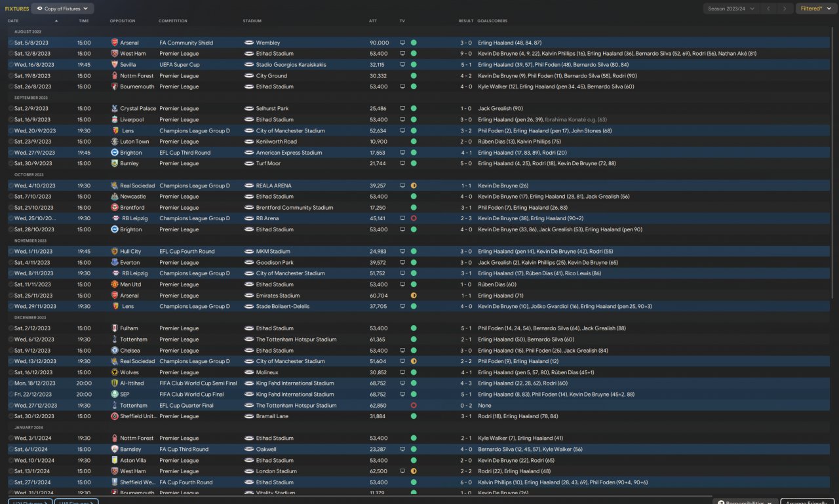Click the TV broadcast icon on Sevilla fixture
Screen dimensions: 839x504
(403, 65)
